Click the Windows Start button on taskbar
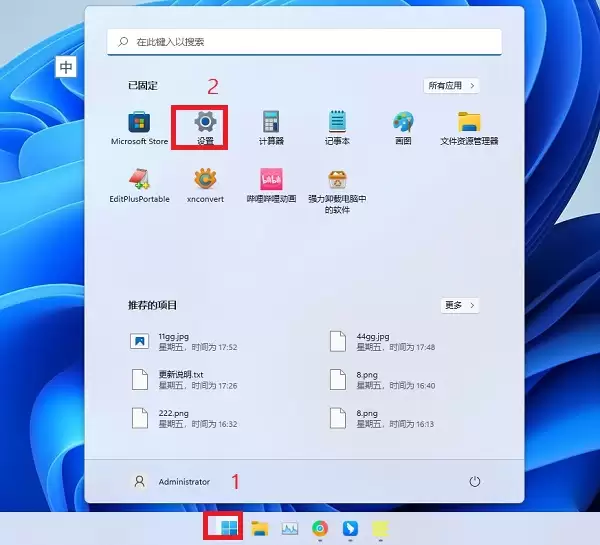The image size is (600, 545). point(229,529)
